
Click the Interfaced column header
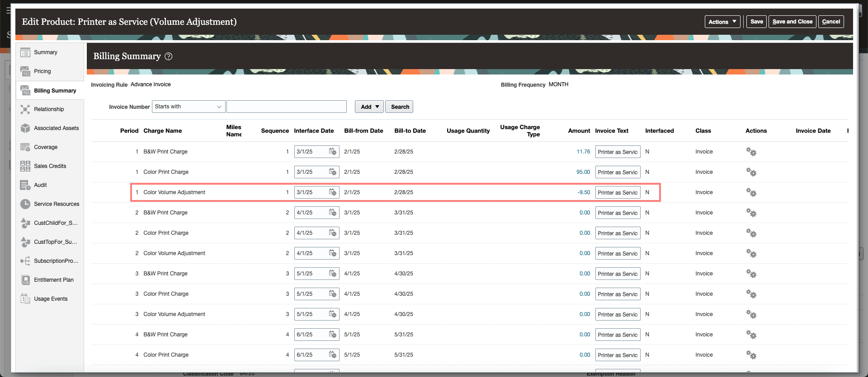point(659,131)
